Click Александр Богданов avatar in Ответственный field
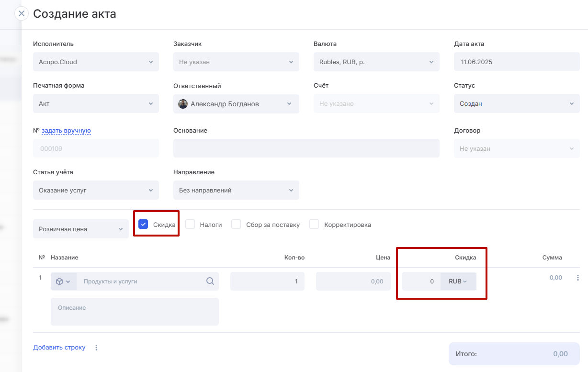This screenshot has height=372, width=588. (183, 104)
